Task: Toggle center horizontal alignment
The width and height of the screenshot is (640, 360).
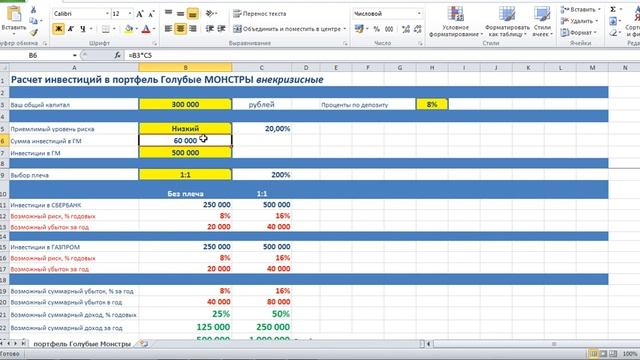Action: click(x=180, y=29)
